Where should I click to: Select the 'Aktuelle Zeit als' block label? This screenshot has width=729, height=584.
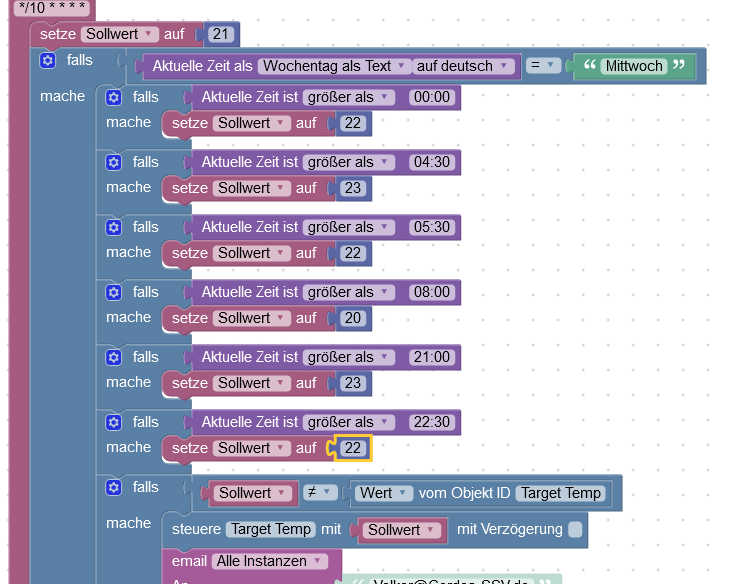click(202, 66)
